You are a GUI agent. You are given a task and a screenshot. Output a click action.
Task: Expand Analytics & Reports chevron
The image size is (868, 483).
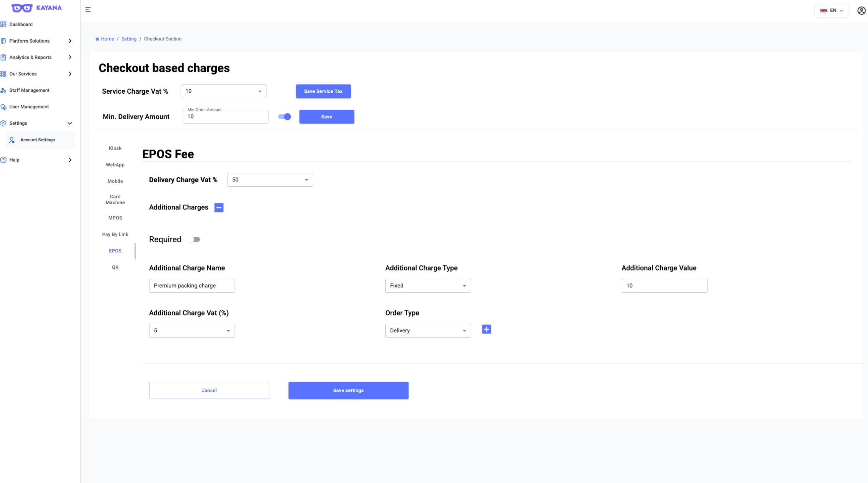[x=70, y=57]
